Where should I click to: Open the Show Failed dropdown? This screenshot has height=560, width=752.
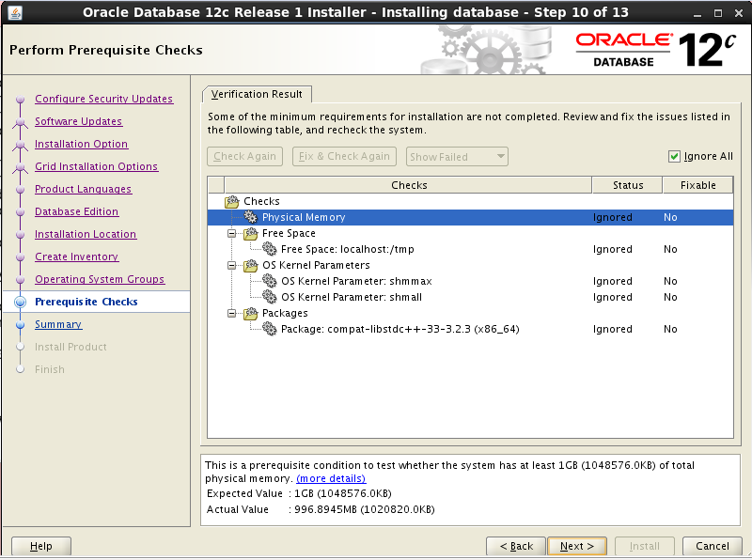457,156
